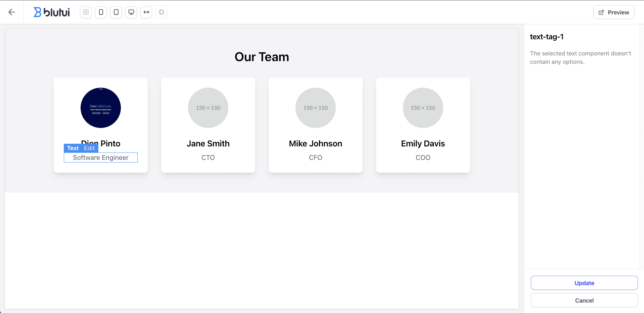Switch to tablet viewport
Viewport: 644px width, 313px height.
click(116, 12)
